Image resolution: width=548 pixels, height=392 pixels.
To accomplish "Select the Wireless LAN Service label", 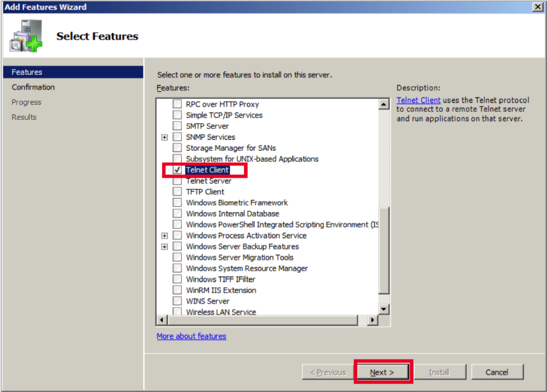I will click(221, 312).
